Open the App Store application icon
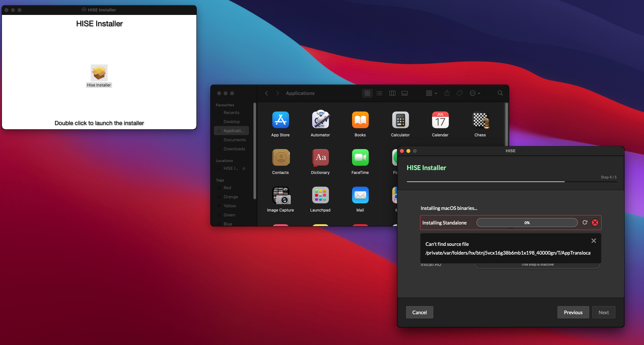The image size is (644, 345). [x=280, y=120]
